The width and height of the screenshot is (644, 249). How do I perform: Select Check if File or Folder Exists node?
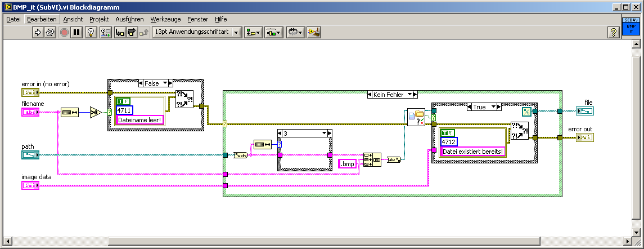pyautogui.click(x=416, y=117)
